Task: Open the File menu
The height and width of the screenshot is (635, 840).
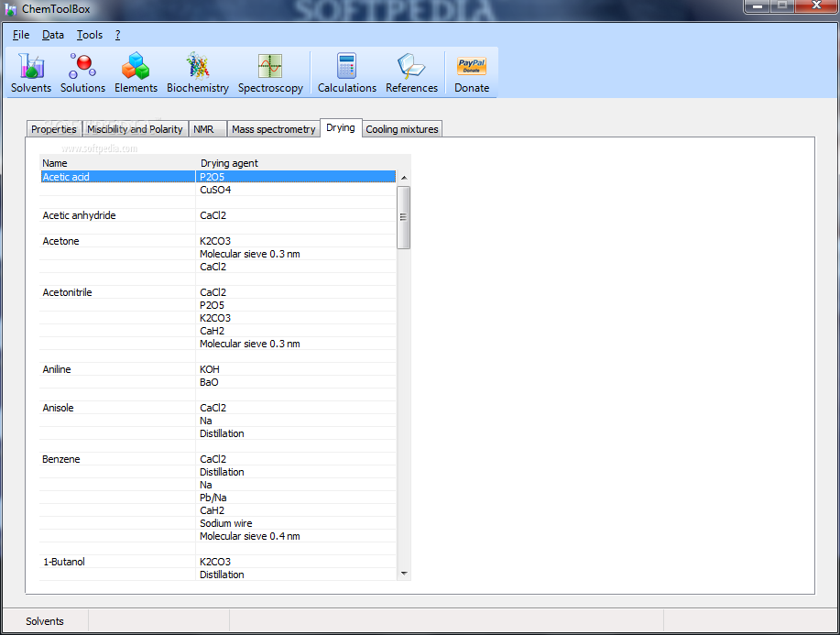Action: 21,35
